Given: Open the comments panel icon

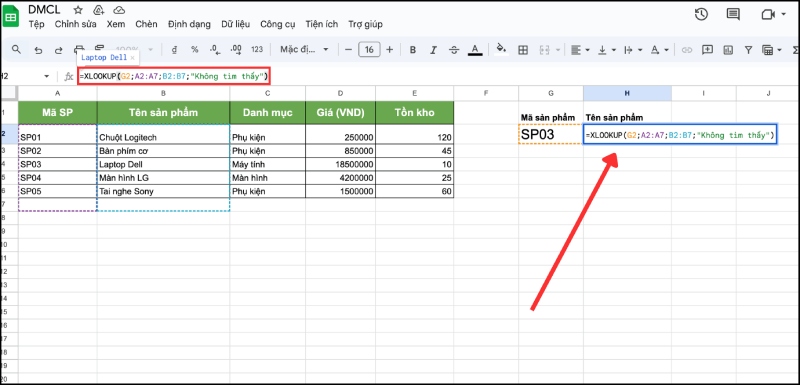Looking at the screenshot, I should pos(733,14).
